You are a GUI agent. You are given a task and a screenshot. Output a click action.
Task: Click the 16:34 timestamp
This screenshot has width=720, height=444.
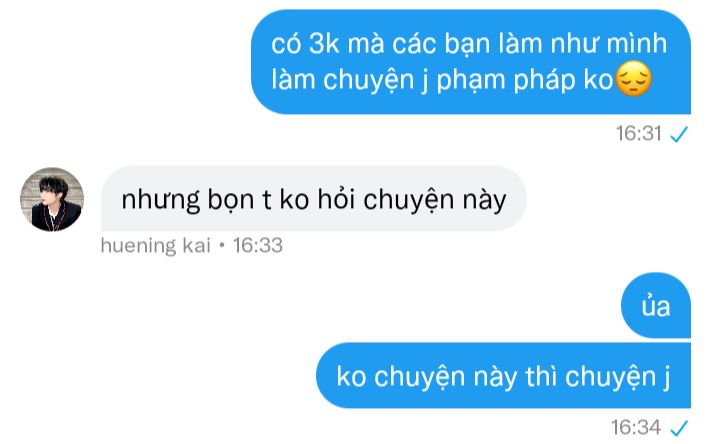click(x=636, y=427)
